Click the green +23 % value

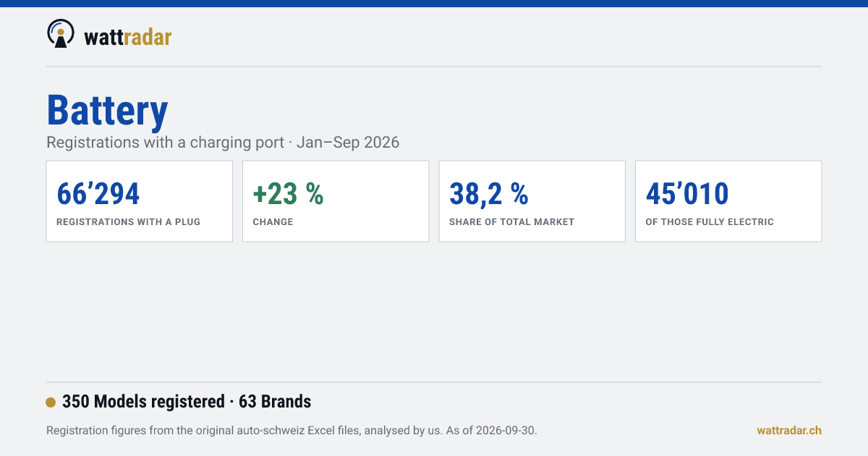coord(288,194)
